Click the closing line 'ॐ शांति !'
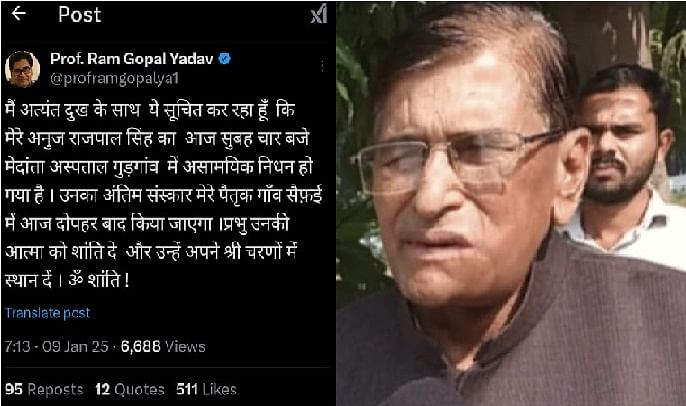The height and width of the screenshot is (406, 686). pyautogui.click(x=98, y=280)
